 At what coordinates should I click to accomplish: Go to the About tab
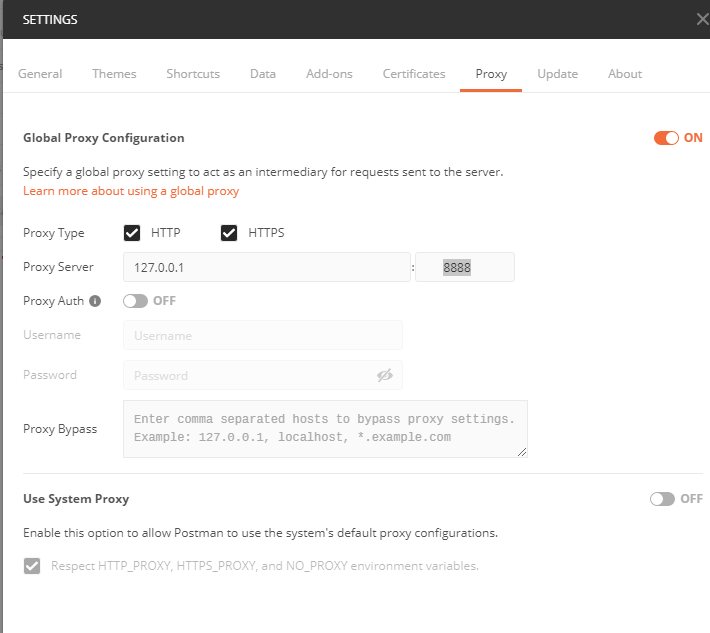pos(625,74)
